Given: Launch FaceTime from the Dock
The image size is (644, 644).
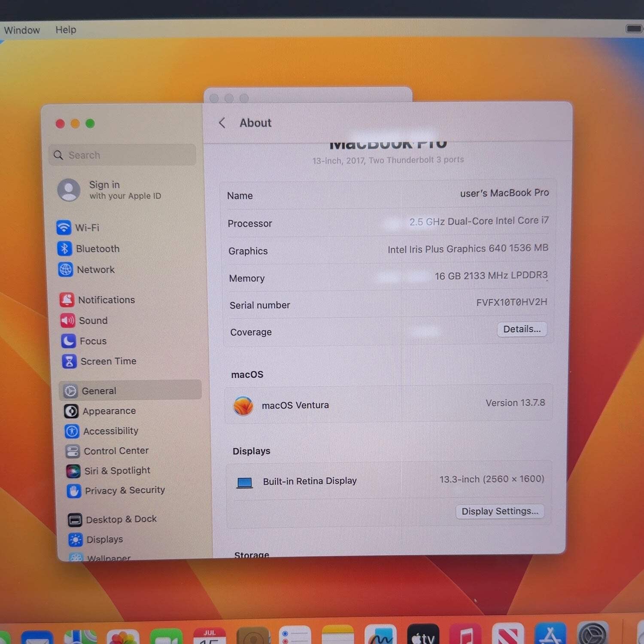Looking at the screenshot, I should click(166, 636).
